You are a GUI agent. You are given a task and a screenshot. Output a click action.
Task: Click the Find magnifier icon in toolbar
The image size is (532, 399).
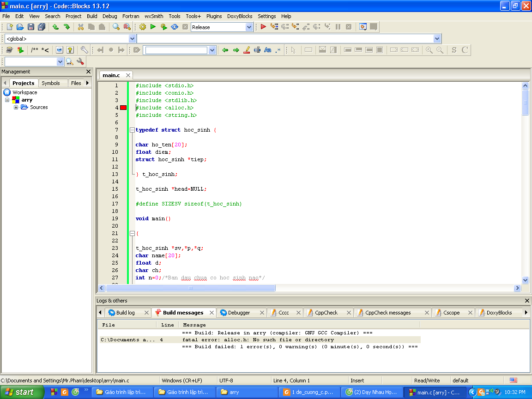pos(116,27)
